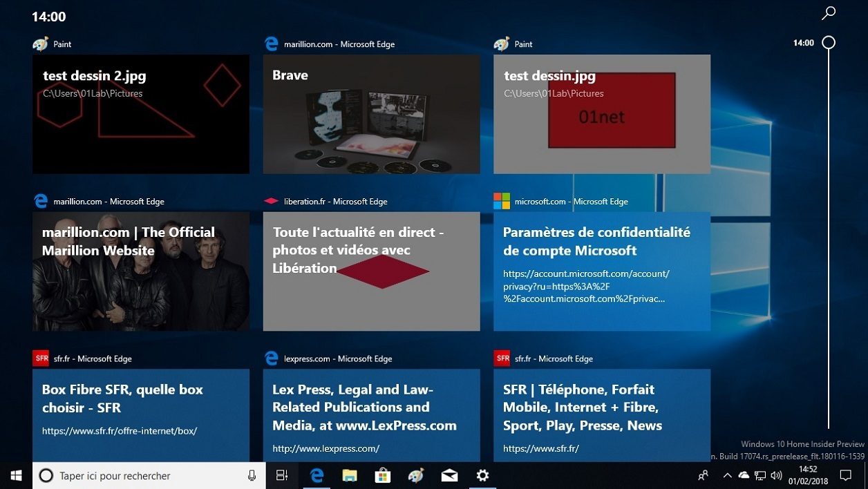This screenshot has height=489, width=868.
Task: Click the Edge icon above the Brave card
Action: (x=272, y=44)
